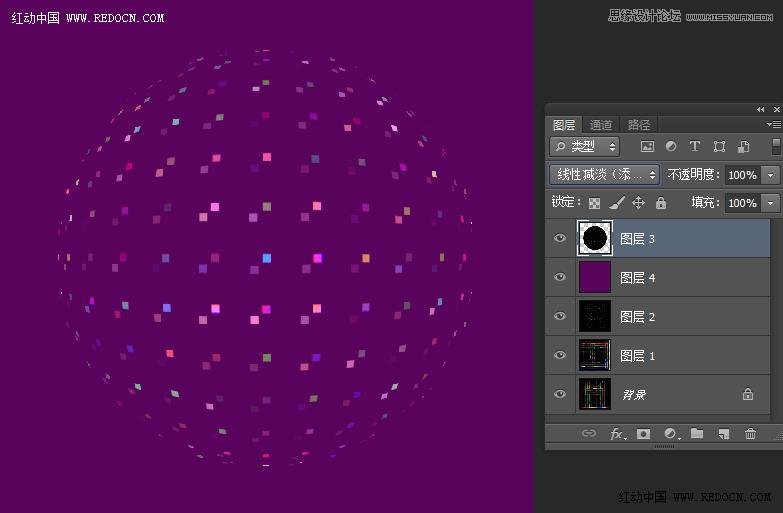Create a new layer

click(724, 434)
